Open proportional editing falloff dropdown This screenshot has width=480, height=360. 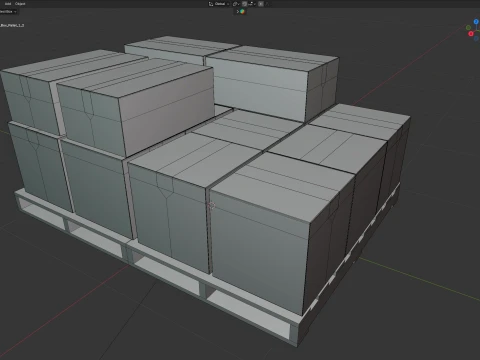click(x=267, y=4)
